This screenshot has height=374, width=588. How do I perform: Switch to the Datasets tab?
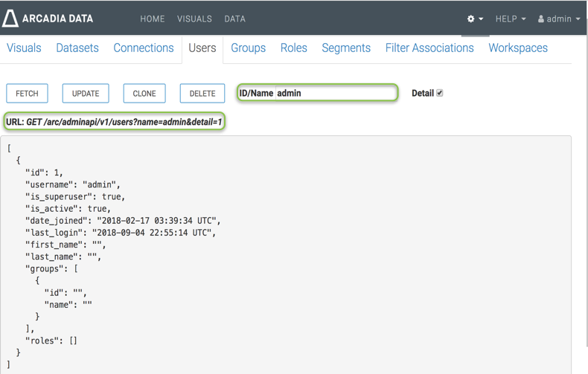pos(77,48)
